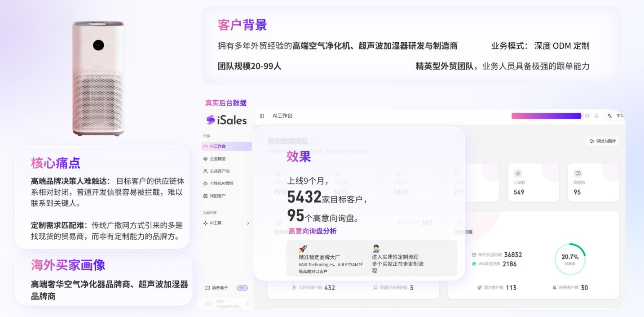Click the 113 potential customers value
Viewport: 644px width, 317px height.
tap(511, 288)
